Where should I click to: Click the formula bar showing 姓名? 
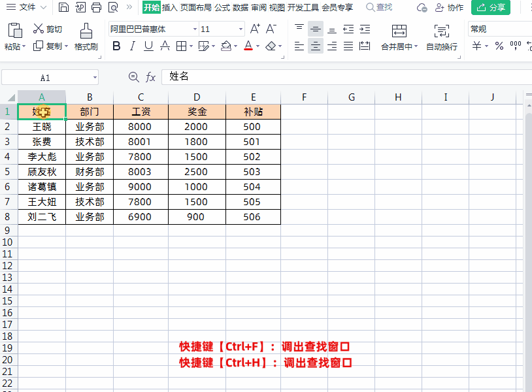pos(346,76)
